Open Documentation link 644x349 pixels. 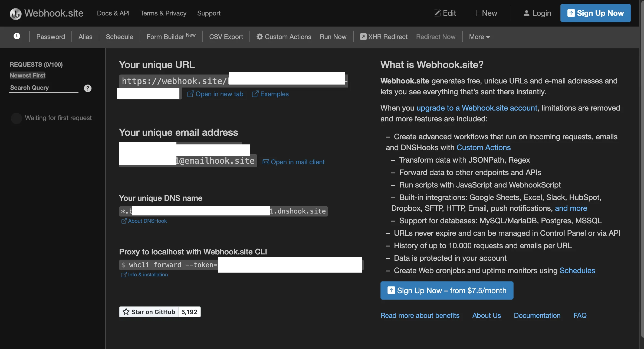click(537, 316)
